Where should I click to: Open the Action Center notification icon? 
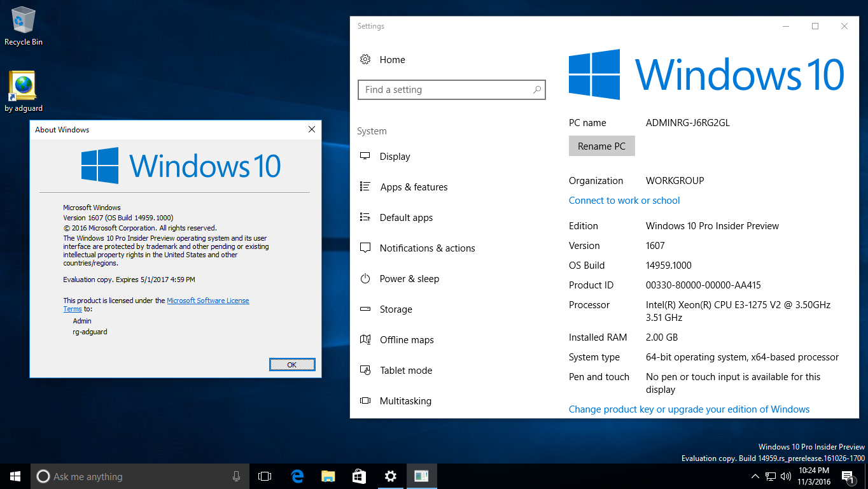(x=849, y=476)
